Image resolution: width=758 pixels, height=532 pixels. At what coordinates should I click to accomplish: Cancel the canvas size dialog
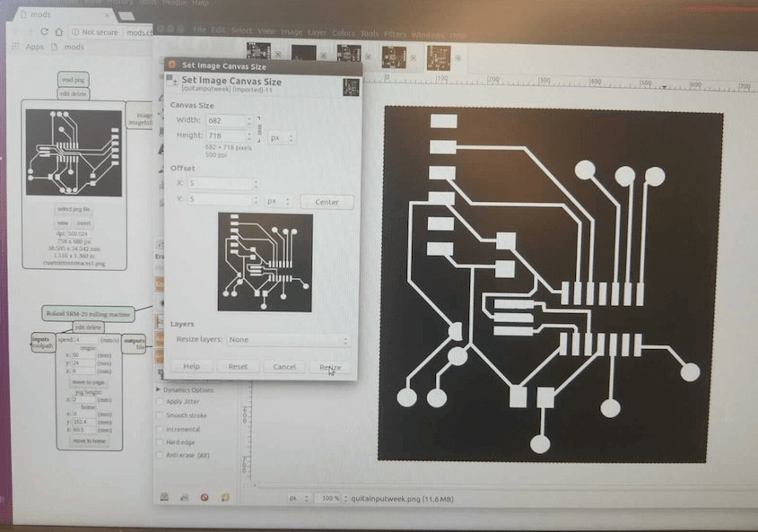(284, 367)
